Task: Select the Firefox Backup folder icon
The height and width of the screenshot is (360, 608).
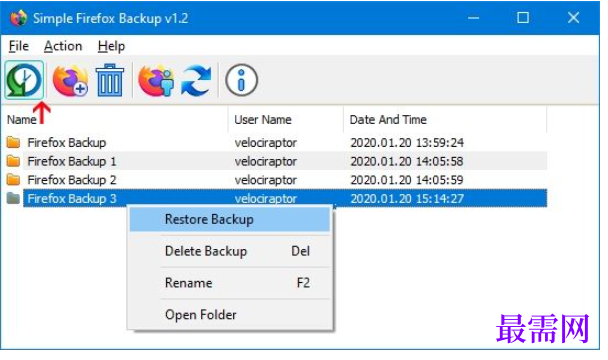Action: 14,142
